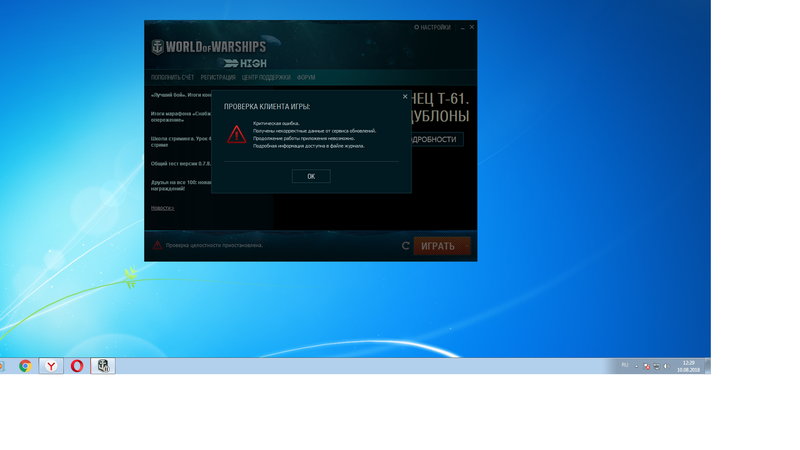Open the ЦЕНТР ПОДДЕРЖКИ menu item
The height and width of the screenshot is (450, 800).
266,78
